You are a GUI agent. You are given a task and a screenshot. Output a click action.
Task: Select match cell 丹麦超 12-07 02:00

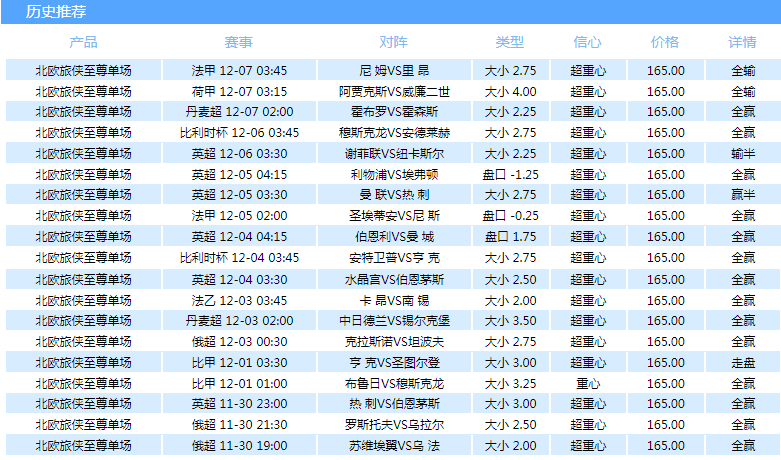(239, 112)
